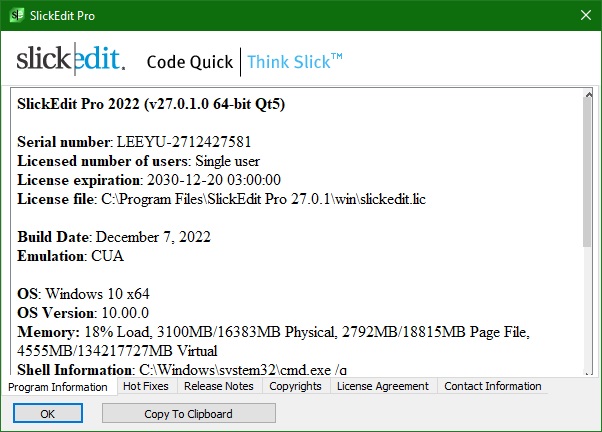Image resolution: width=602 pixels, height=432 pixels.
Task: Click the vertical scrollbar thumb
Action: [587, 172]
